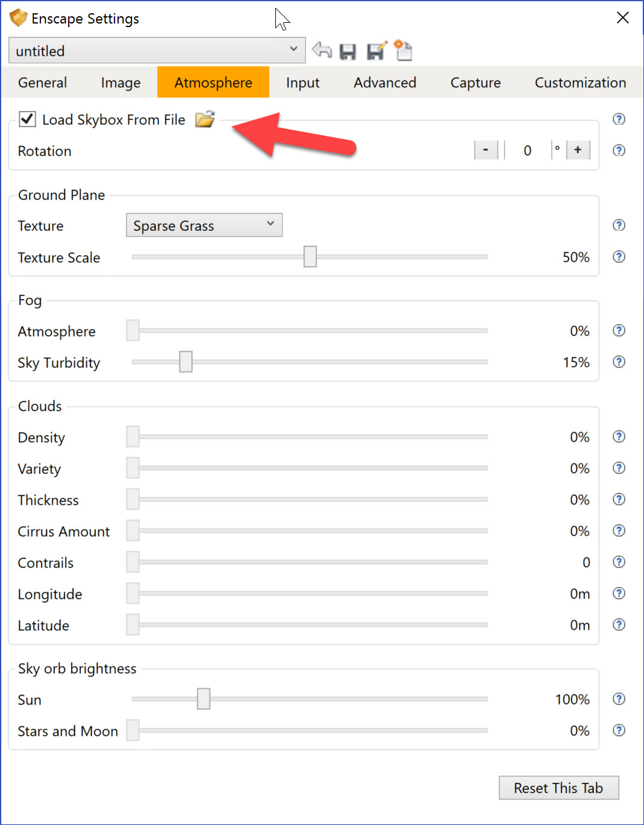Click the revert settings arrow icon
The height and width of the screenshot is (825, 644).
[322, 51]
